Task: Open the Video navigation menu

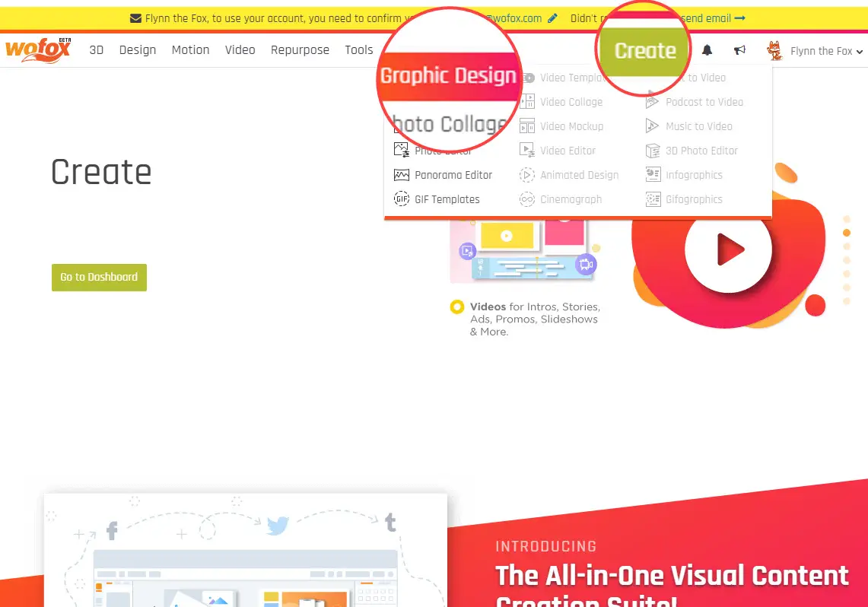Action: coord(240,49)
